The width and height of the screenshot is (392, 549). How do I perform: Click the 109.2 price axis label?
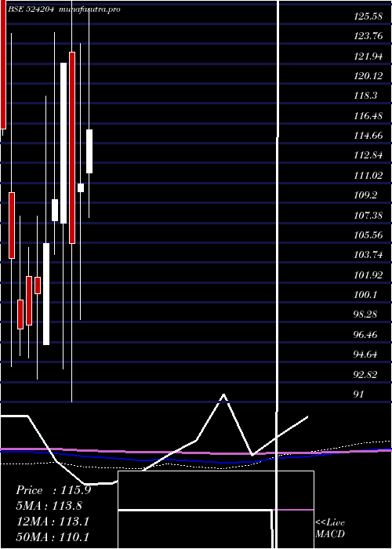(x=365, y=195)
